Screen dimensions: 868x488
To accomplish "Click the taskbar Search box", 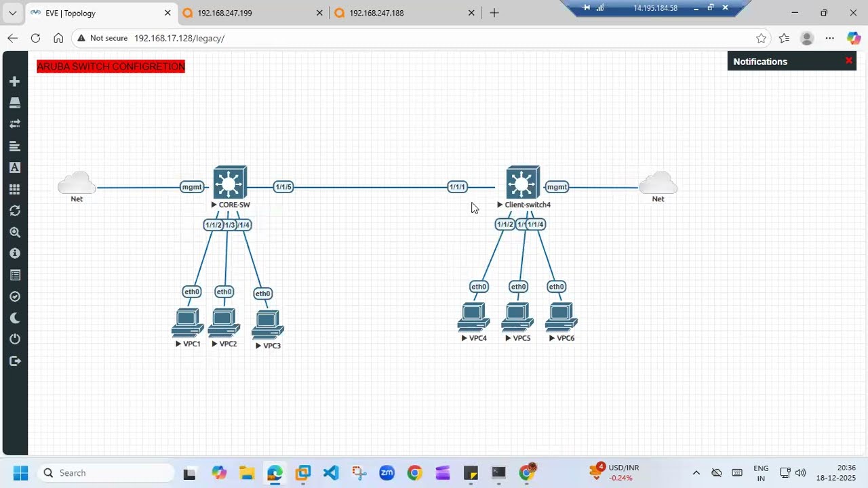I will [x=106, y=472].
